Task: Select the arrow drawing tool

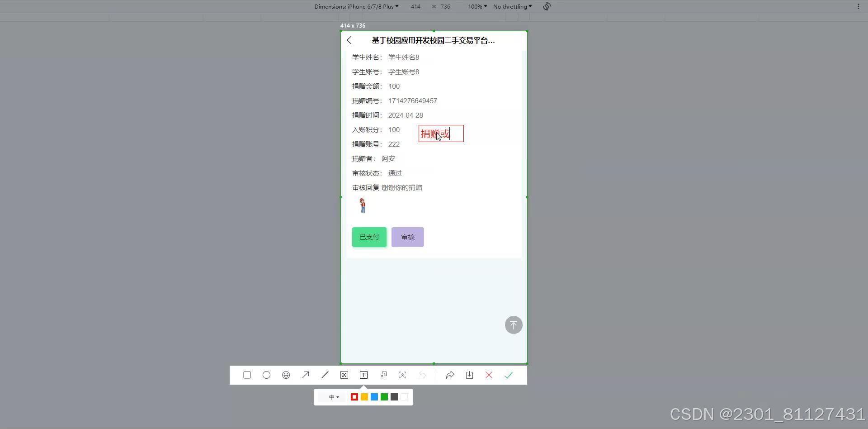Action: (306, 375)
